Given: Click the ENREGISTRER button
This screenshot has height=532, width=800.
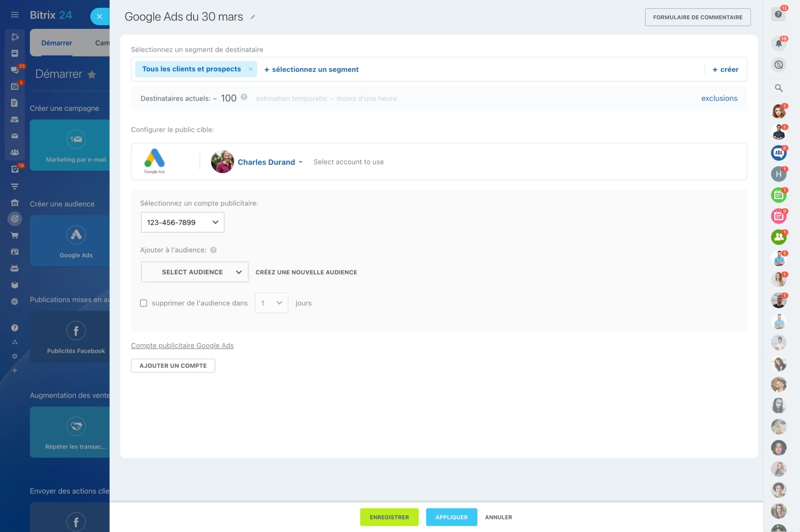Looking at the screenshot, I should coord(389,517).
